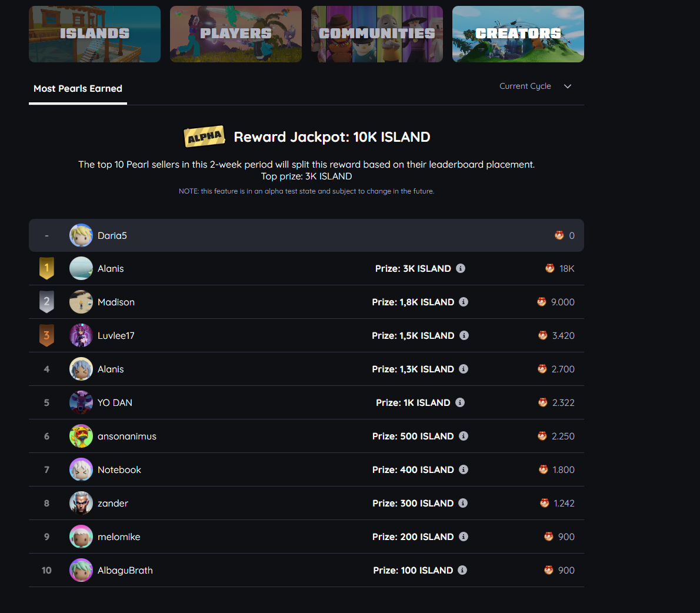
Task: Click pearl icon next to Alanis's 18K
Action: 549,268
